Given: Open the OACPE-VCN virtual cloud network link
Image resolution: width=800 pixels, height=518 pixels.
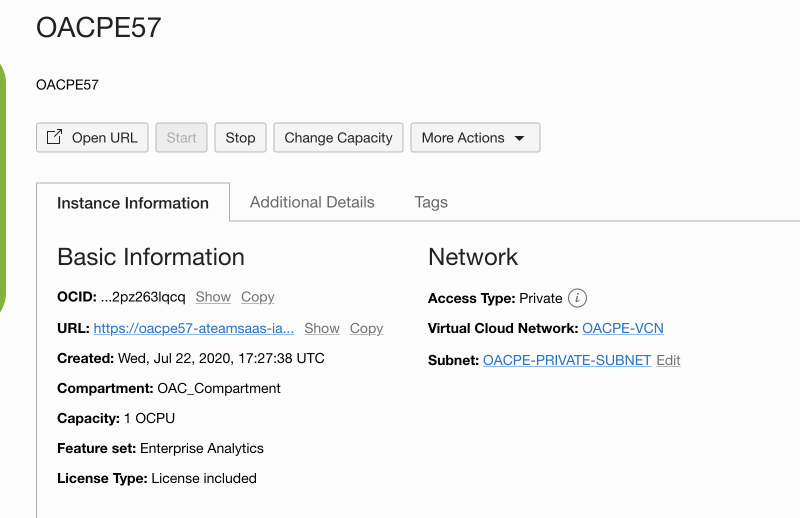Looking at the screenshot, I should pos(623,328).
